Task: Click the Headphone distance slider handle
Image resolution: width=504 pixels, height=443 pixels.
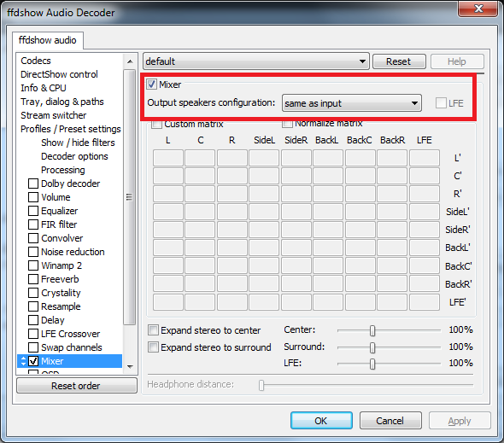Action: click(x=261, y=385)
